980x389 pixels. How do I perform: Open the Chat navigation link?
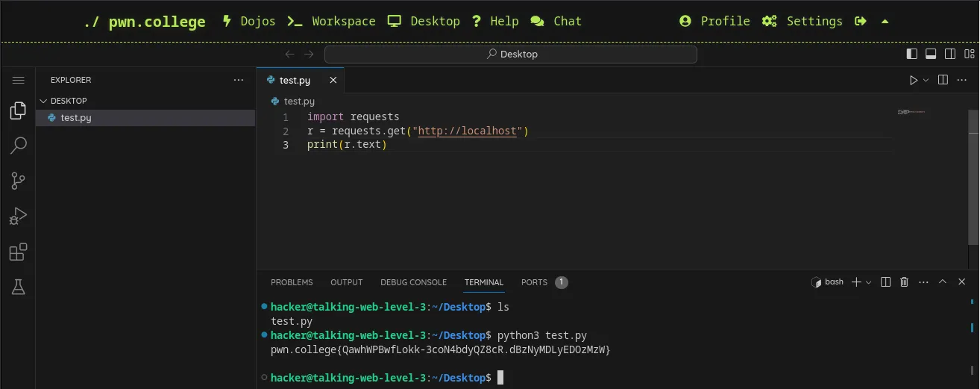pos(556,21)
